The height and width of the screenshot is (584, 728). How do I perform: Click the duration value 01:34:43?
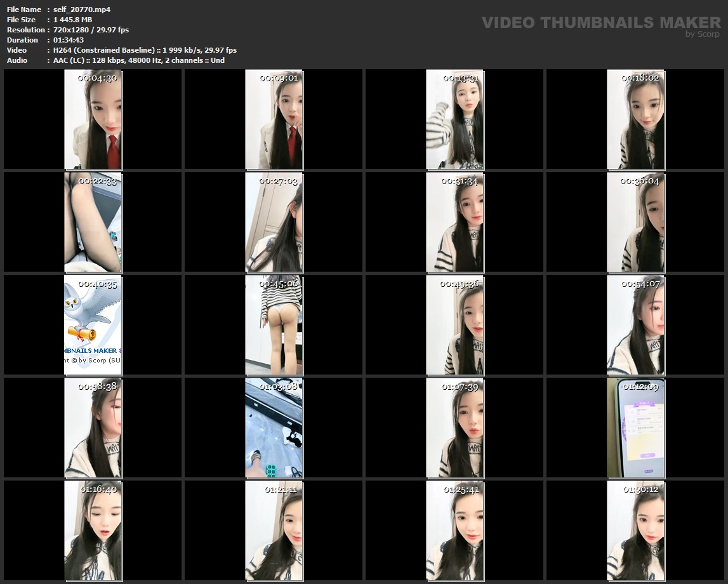[x=69, y=40]
